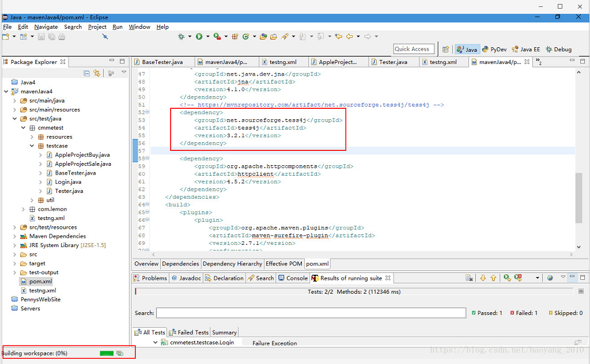This screenshot has width=590, height=364.
Task: Collapse the testcase package node
Action: pos(32,146)
